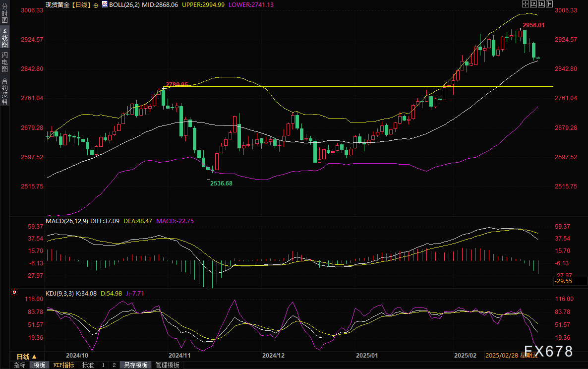Click the 管理模板 button
The width and height of the screenshot is (588, 369).
click(x=168, y=365)
